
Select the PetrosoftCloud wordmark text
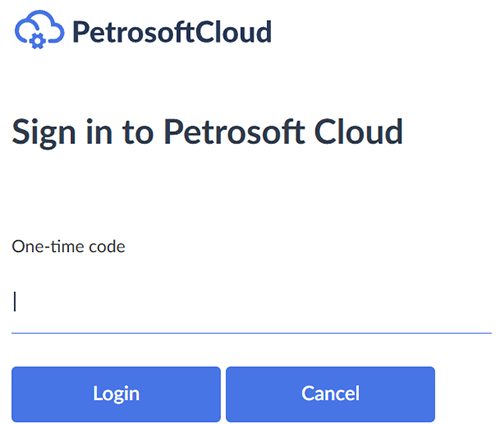pyautogui.click(x=172, y=32)
